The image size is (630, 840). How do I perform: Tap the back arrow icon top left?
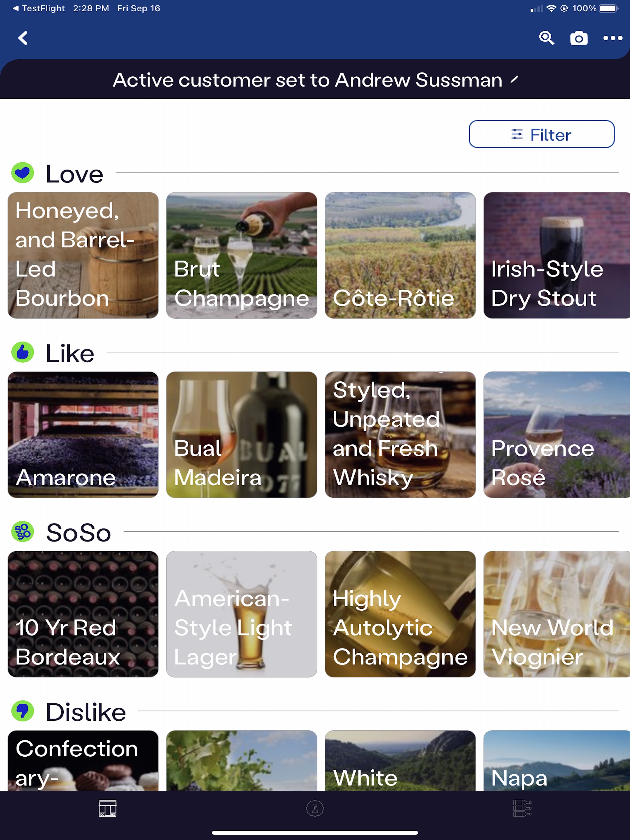pyautogui.click(x=22, y=38)
